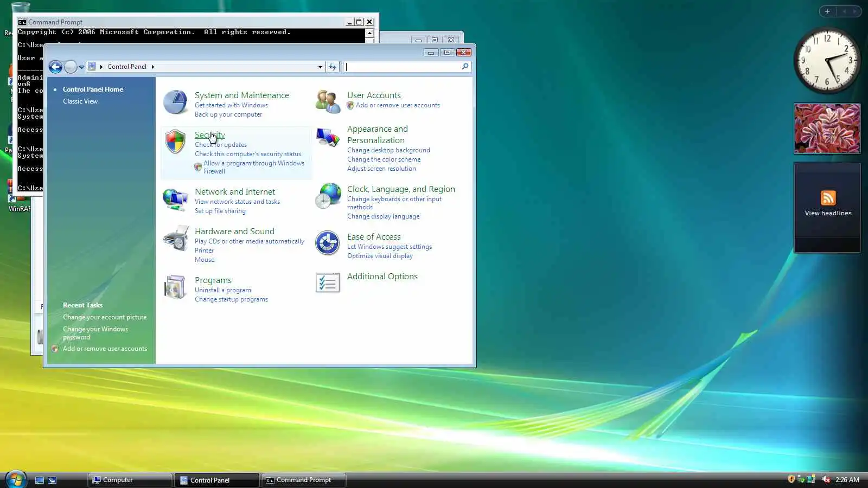Click the up arrow of Command Prompt scrollbar

tap(369, 33)
